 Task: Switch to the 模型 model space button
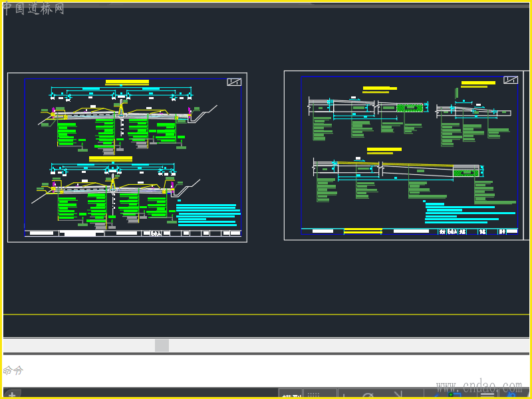tap(291, 394)
